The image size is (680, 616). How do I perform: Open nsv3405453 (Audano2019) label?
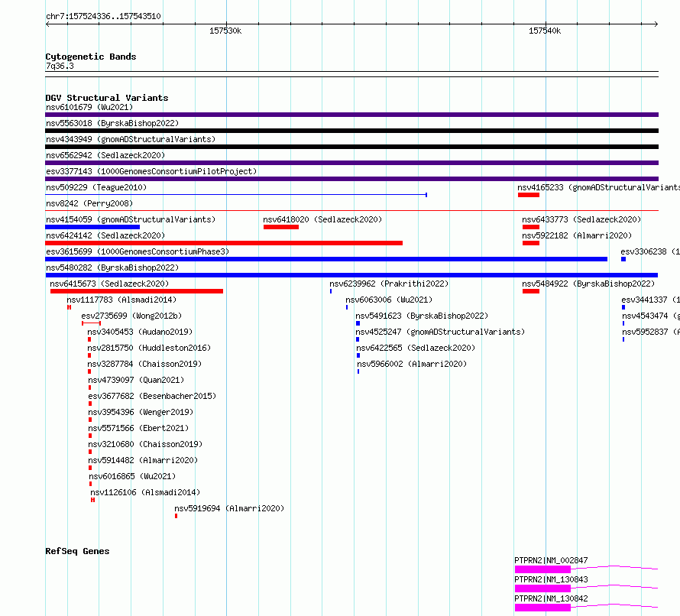point(140,332)
